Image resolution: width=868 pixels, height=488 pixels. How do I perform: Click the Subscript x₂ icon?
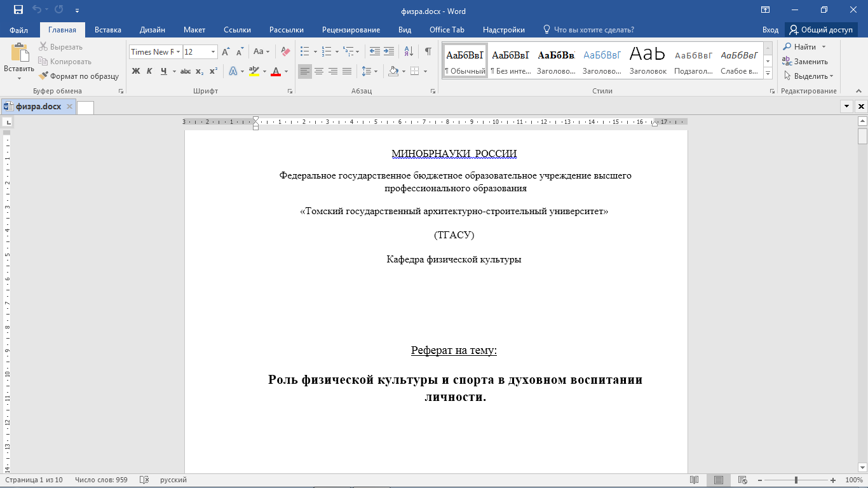(200, 71)
